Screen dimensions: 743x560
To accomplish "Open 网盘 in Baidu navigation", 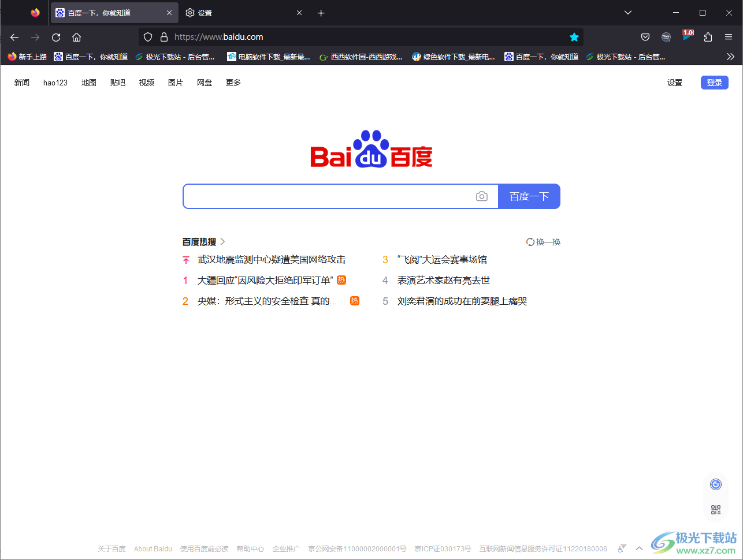I will click(205, 83).
